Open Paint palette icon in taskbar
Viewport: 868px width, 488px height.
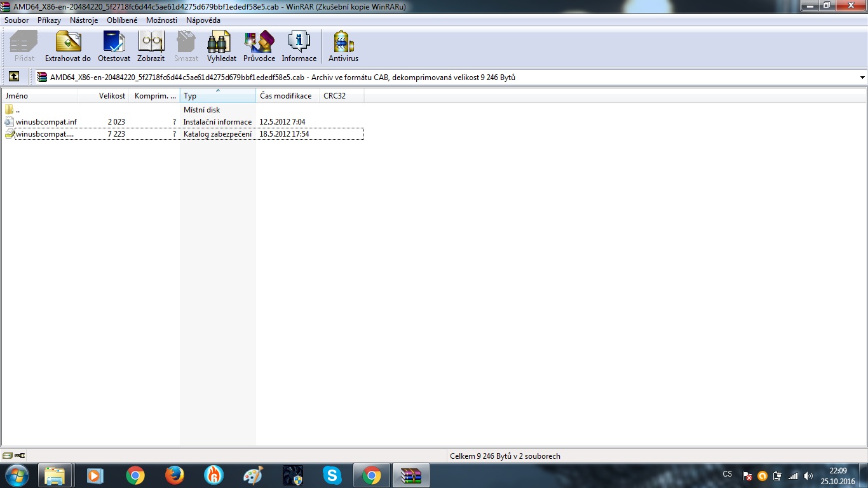[x=253, y=475]
